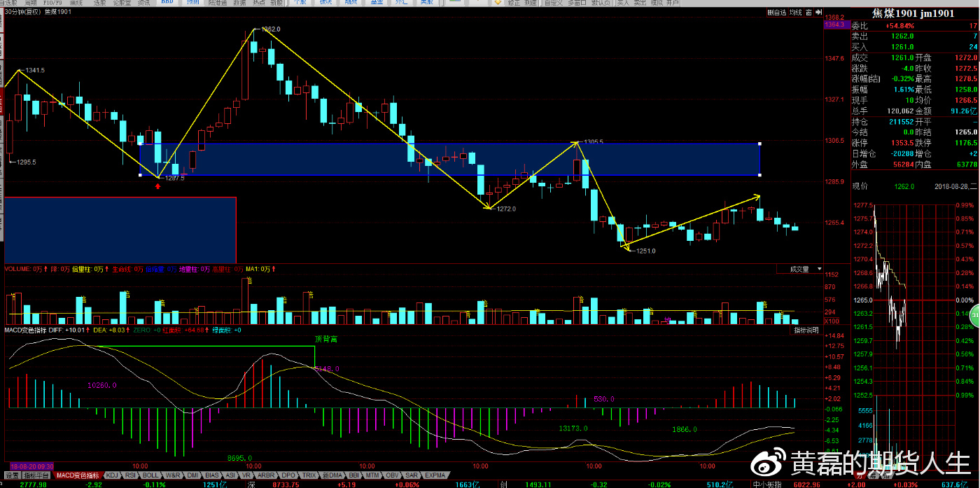Switch to the MTM indicator tab
The image size is (980, 488).
[372, 475]
